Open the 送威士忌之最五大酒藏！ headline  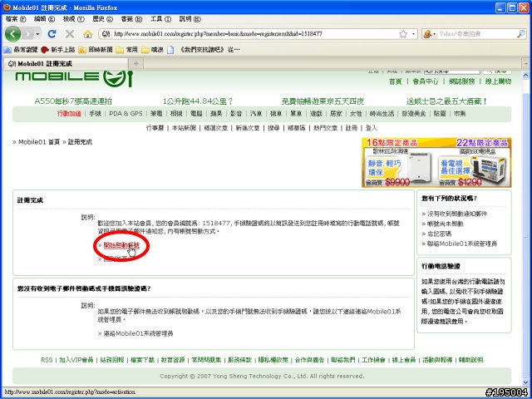pyautogui.click(x=447, y=101)
